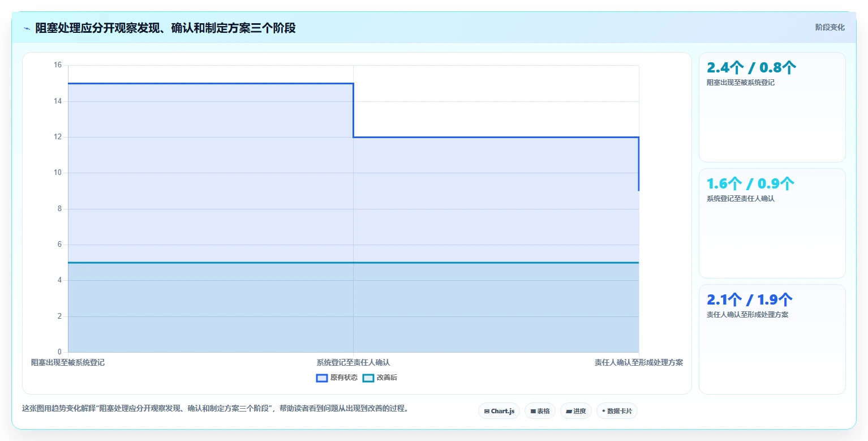Click the y-axis tick label 6
This screenshot has height=441, width=868.
59,245
